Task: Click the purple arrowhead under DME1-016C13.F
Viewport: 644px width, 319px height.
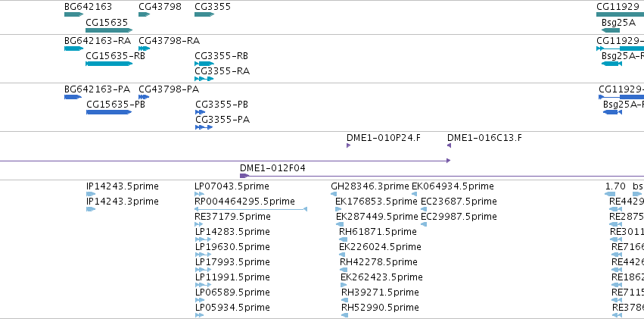Action: [x=450, y=145]
